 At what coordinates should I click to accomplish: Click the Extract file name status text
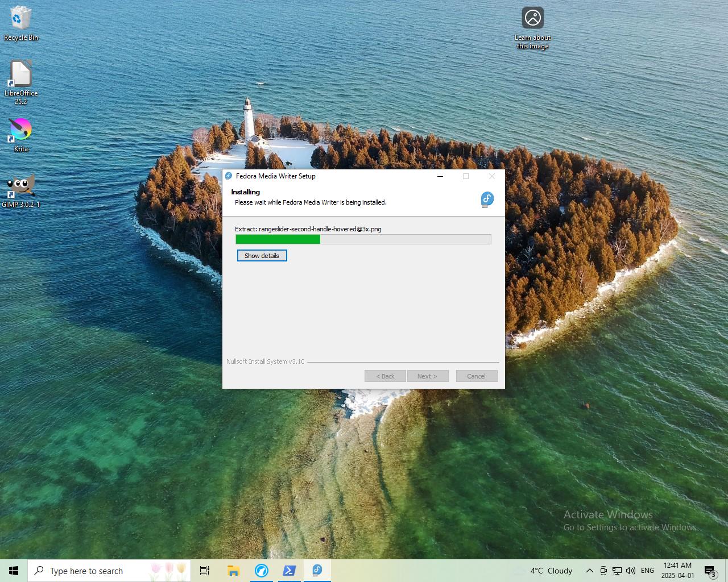coord(308,229)
